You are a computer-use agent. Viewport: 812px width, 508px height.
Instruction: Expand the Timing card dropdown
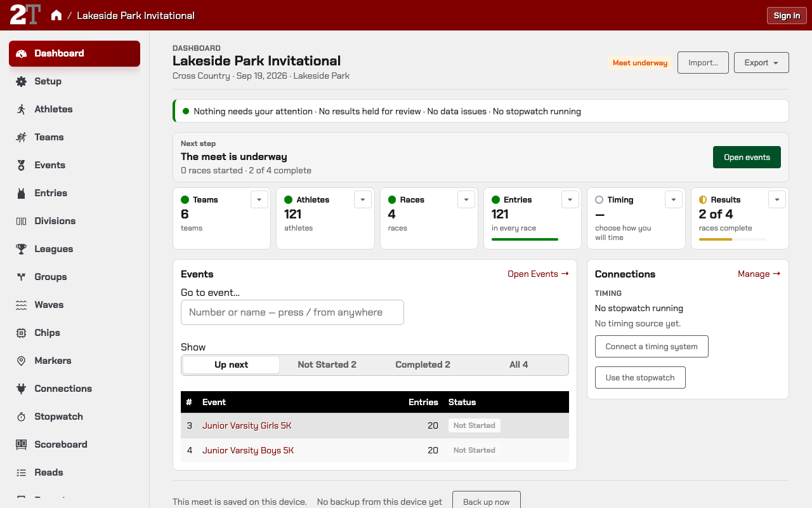click(674, 199)
